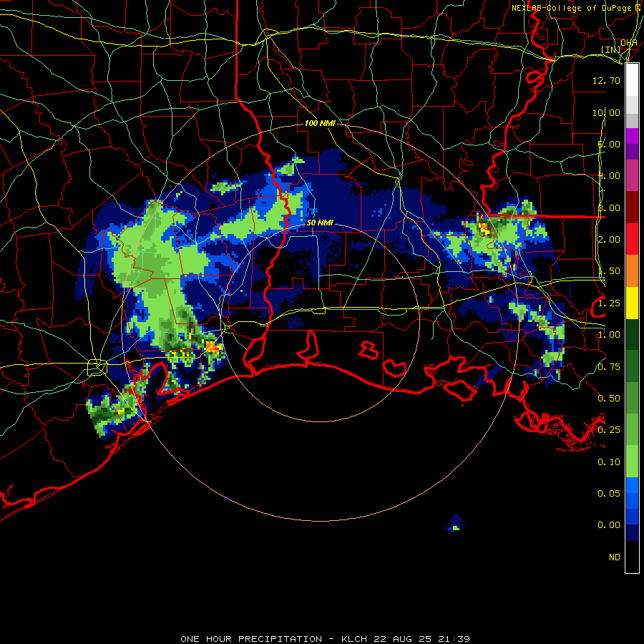Click the 100 NMI range ring label
The width and height of the screenshot is (644, 644).
point(320,123)
